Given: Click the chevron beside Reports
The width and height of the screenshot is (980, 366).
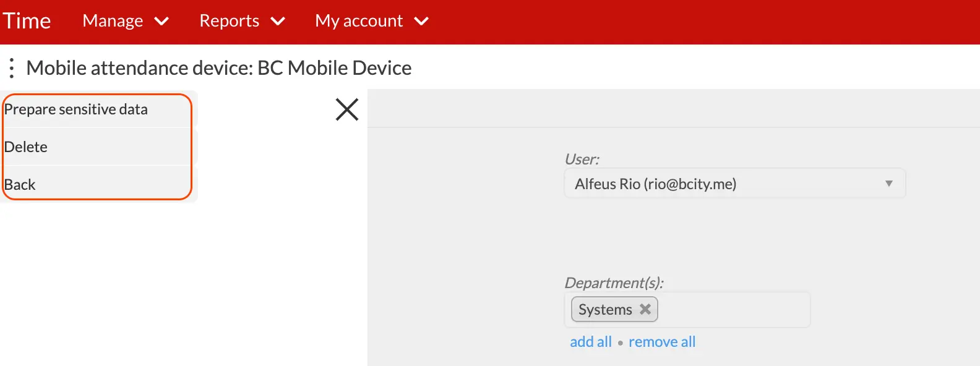Looking at the screenshot, I should pyautogui.click(x=278, y=22).
